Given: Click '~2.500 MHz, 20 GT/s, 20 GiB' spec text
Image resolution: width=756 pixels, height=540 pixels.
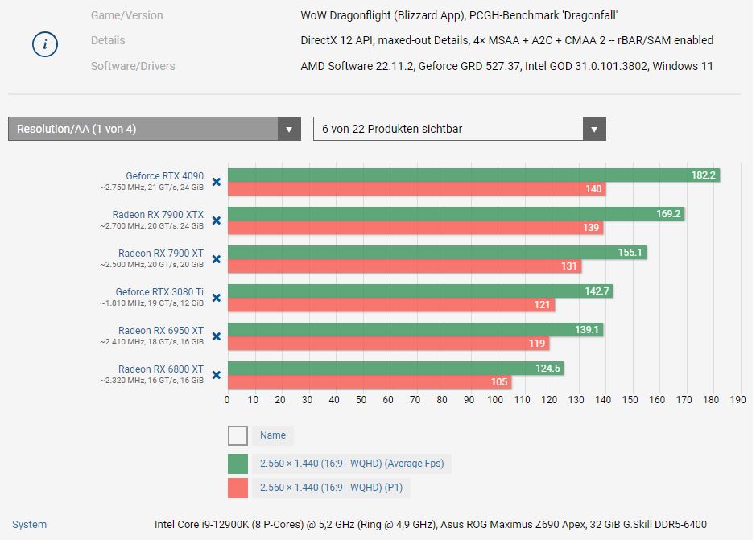Looking at the screenshot, I should pyautogui.click(x=152, y=265).
